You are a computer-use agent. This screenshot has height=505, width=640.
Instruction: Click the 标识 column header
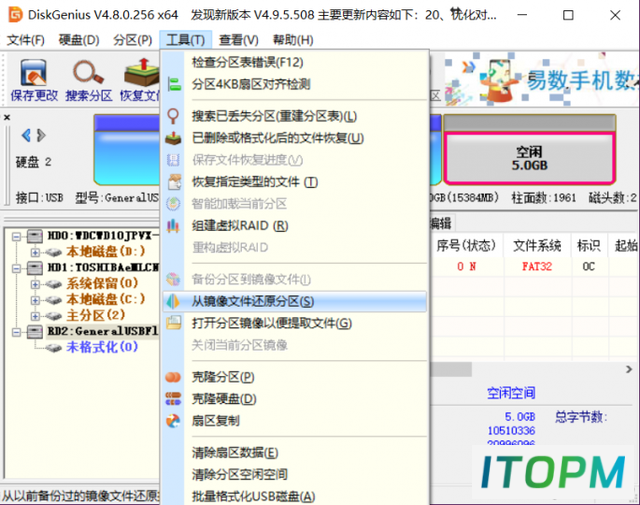[589, 245]
